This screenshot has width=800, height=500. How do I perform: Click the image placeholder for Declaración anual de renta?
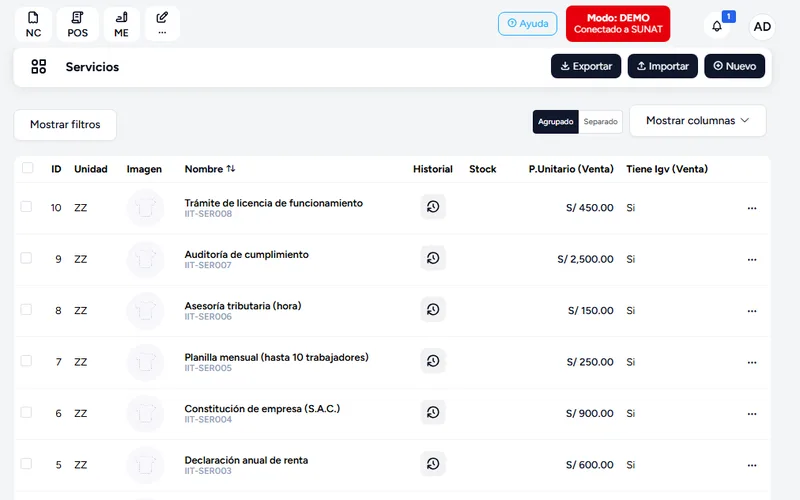coord(145,465)
